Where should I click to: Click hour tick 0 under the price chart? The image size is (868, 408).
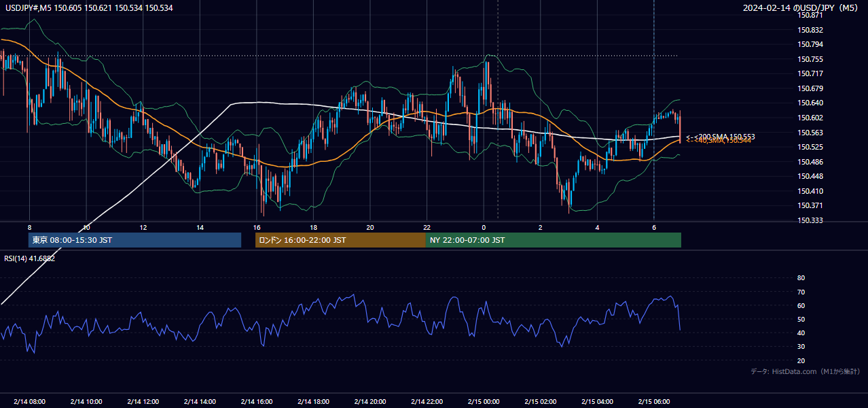click(484, 227)
